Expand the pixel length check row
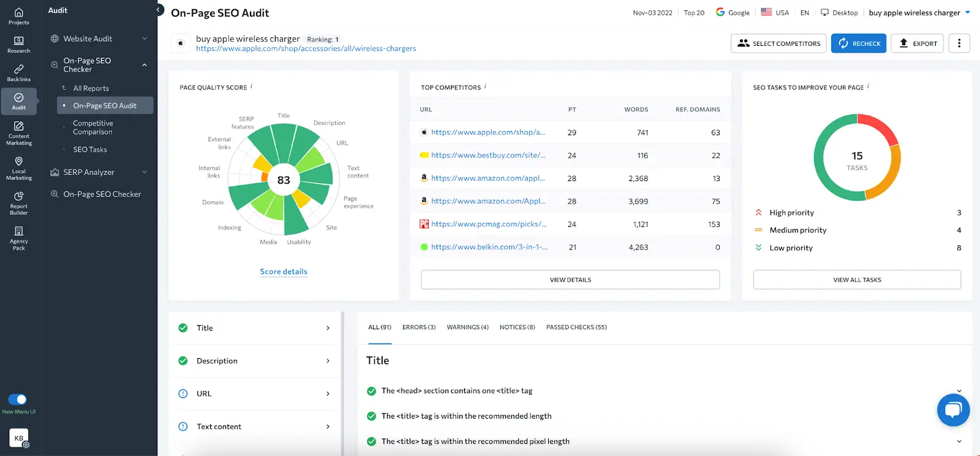The height and width of the screenshot is (456, 980). [959, 441]
